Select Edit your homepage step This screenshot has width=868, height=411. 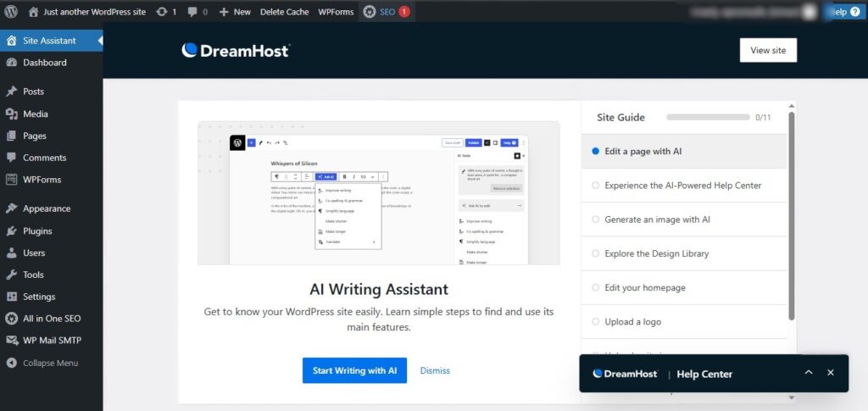pos(684,287)
